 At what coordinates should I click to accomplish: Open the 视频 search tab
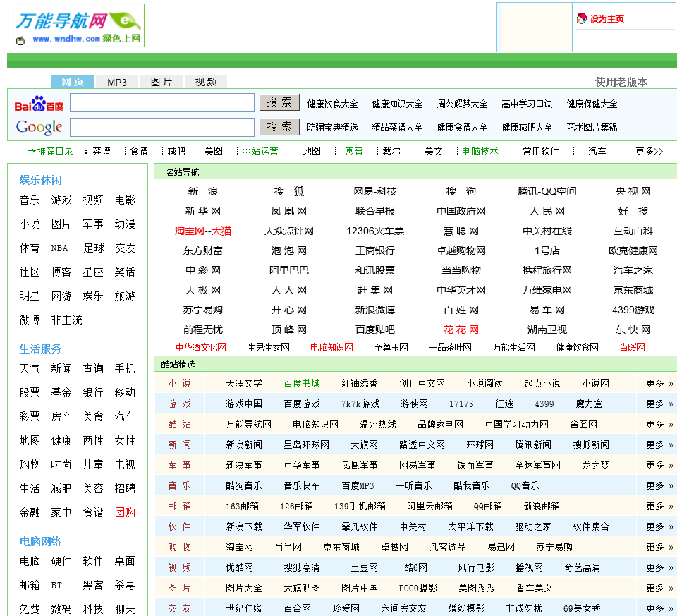tap(206, 83)
